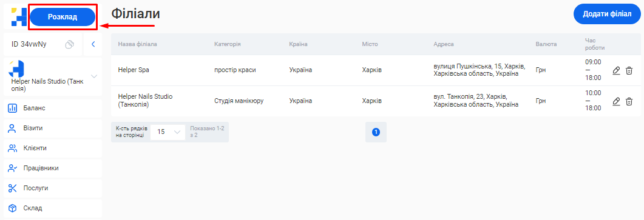
Task: Delete Helper Nails Studio (Танкопія) with trash icon
Action: [629, 101]
